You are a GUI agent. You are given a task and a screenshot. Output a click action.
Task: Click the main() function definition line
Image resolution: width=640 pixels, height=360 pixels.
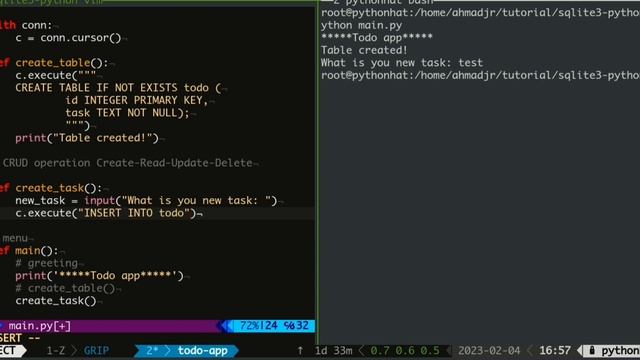click(x=29, y=250)
